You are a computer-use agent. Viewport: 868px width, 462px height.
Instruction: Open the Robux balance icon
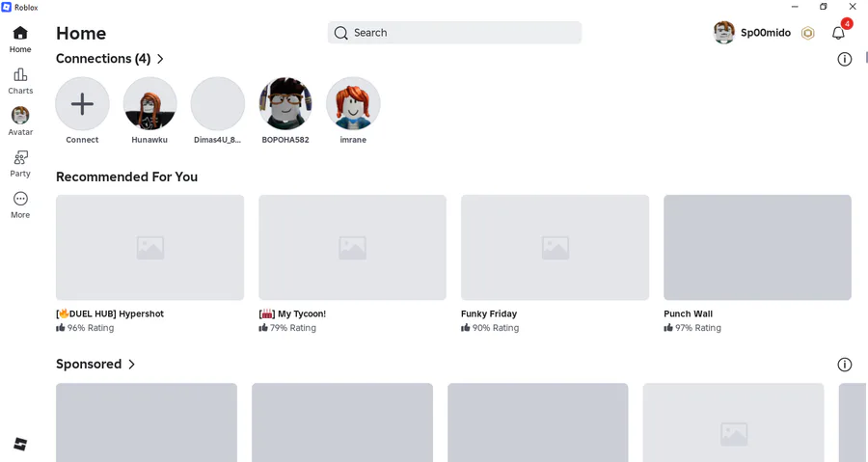tap(807, 33)
